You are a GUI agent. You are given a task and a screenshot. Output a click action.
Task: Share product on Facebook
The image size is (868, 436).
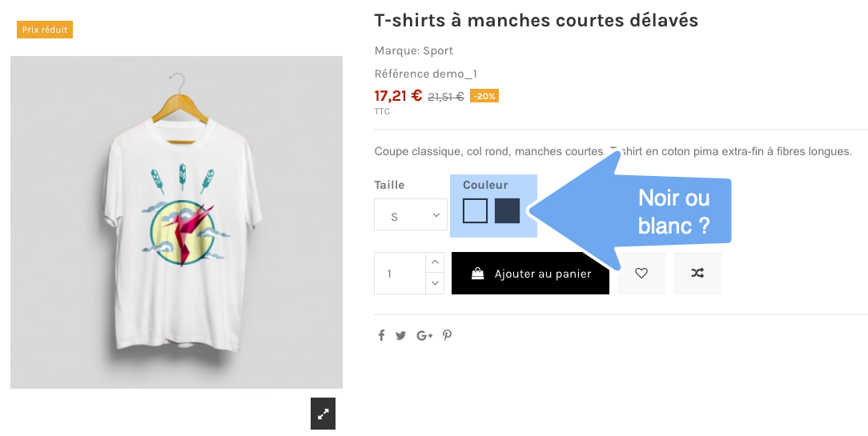click(x=381, y=336)
